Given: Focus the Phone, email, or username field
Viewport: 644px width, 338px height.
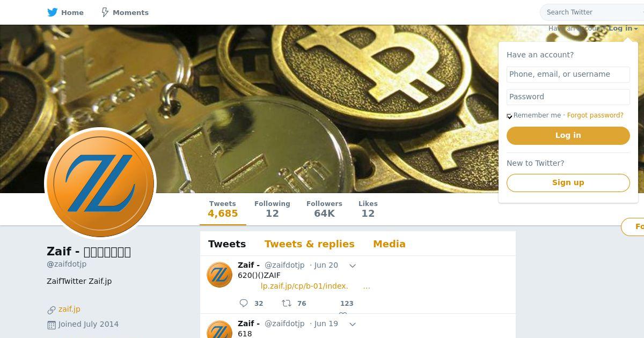Looking at the screenshot, I should [568, 75].
